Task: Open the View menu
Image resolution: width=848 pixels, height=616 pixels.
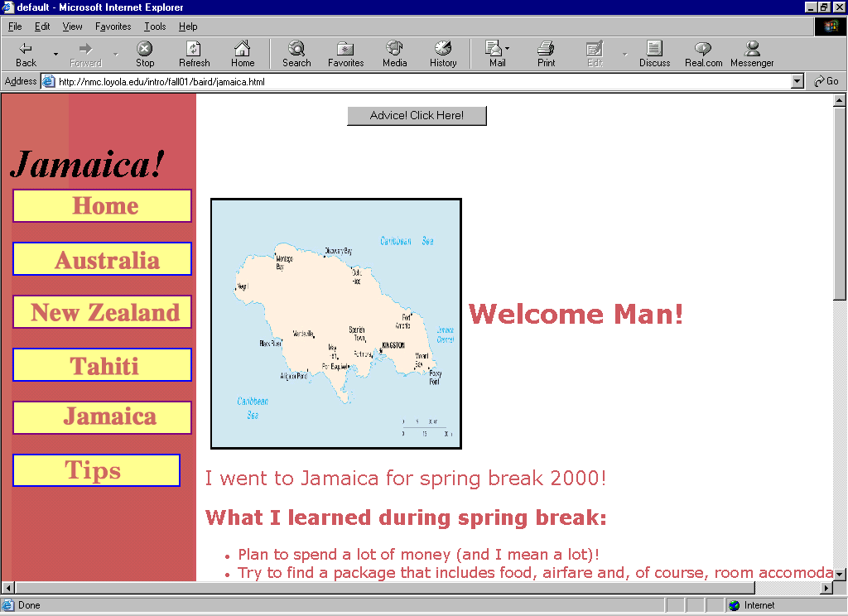Action: [x=72, y=26]
